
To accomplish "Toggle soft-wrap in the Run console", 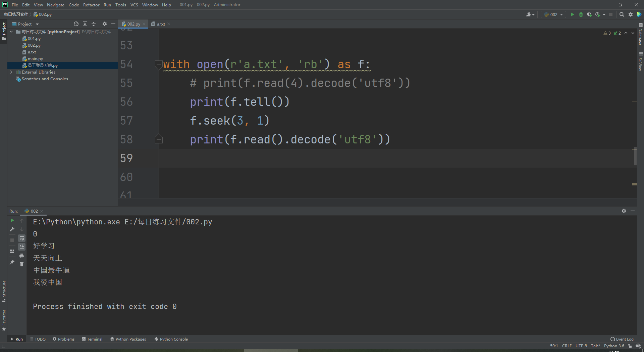I will pyautogui.click(x=22, y=238).
